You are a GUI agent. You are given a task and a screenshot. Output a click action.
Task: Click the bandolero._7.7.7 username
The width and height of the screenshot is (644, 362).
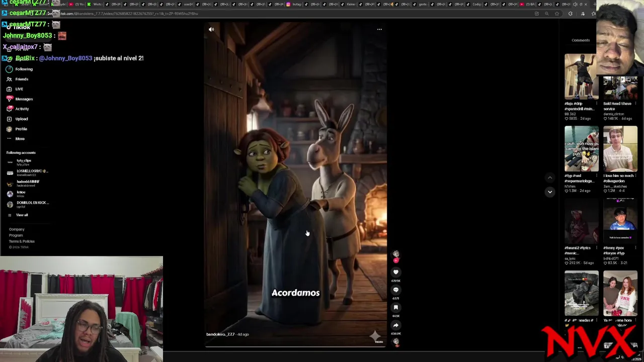point(220,334)
